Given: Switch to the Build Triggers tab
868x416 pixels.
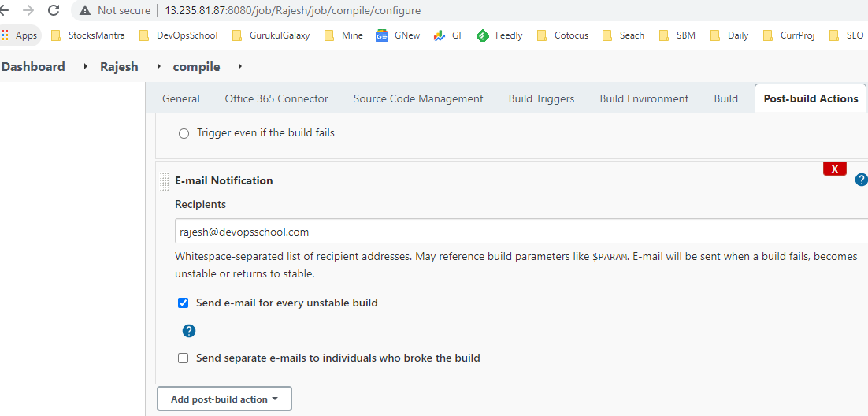Looking at the screenshot, I should (x=541, y=99).
